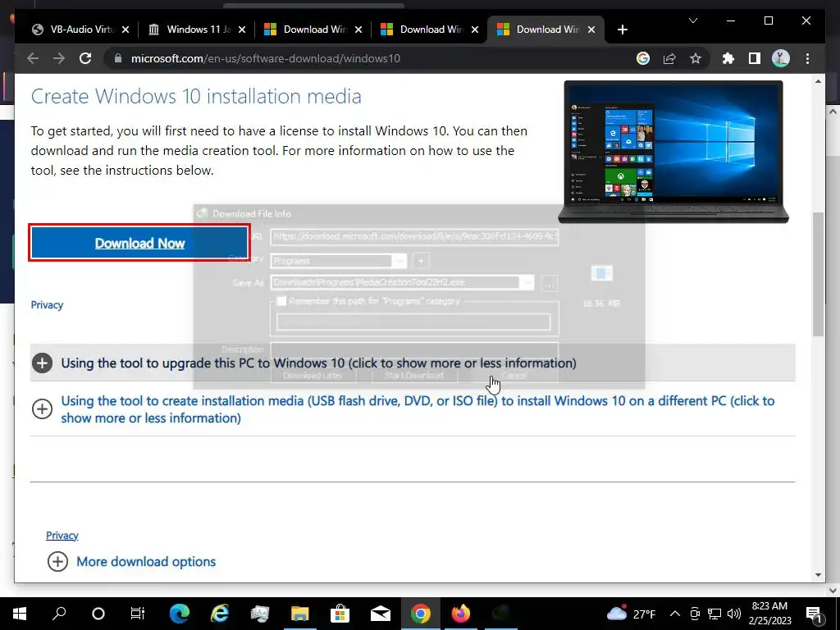Reload the Microsoft download page

(85, 58)
